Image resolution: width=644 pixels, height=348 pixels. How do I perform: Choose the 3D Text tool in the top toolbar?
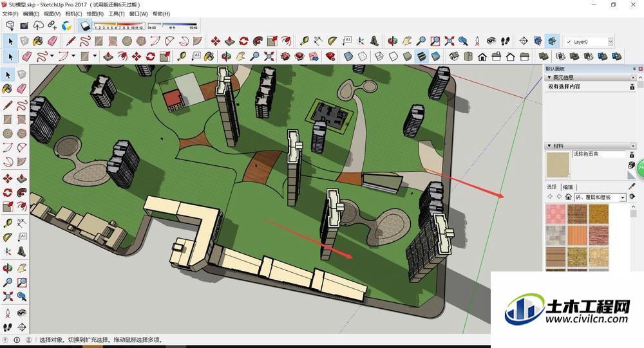click(374, 41)
